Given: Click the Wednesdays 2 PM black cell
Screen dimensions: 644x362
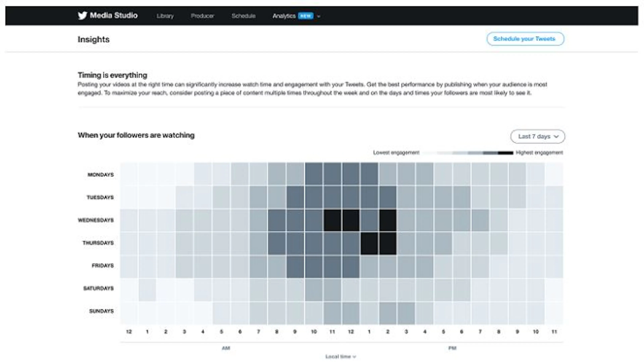Looking at the screenshot, I should coord(388,220).
